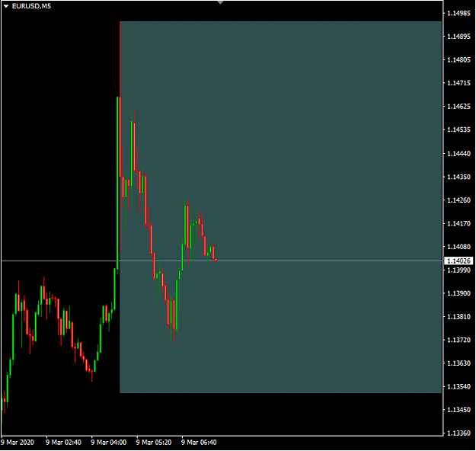Click the 1.14260 price scale value
The image size is (476, 451).
(458, 200)
